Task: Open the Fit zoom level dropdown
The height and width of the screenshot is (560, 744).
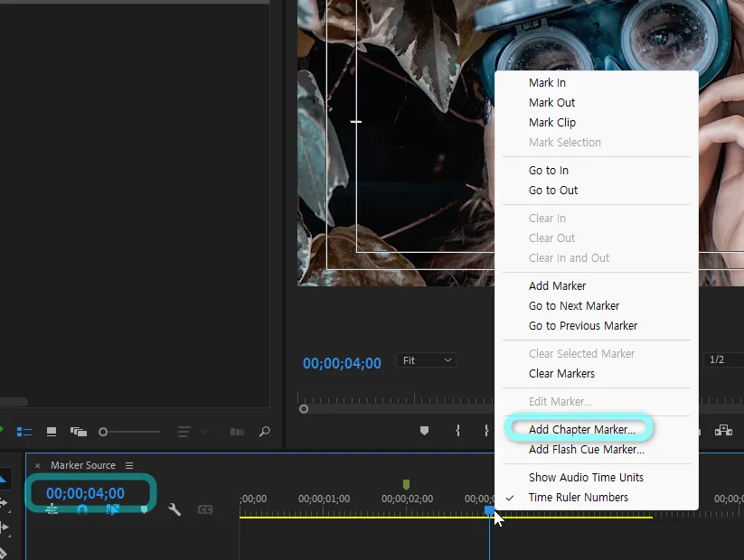Action: [x=428, y=360]
